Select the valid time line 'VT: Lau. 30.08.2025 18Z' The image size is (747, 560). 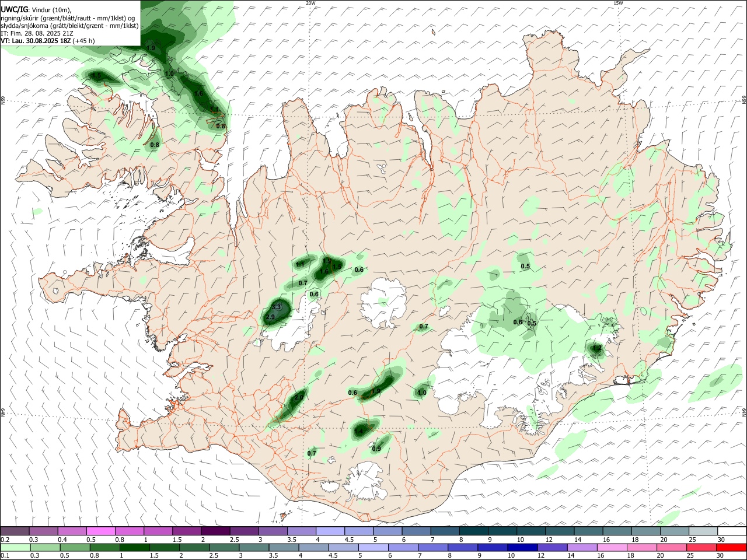pyautogui.click(x=36, y=41)
